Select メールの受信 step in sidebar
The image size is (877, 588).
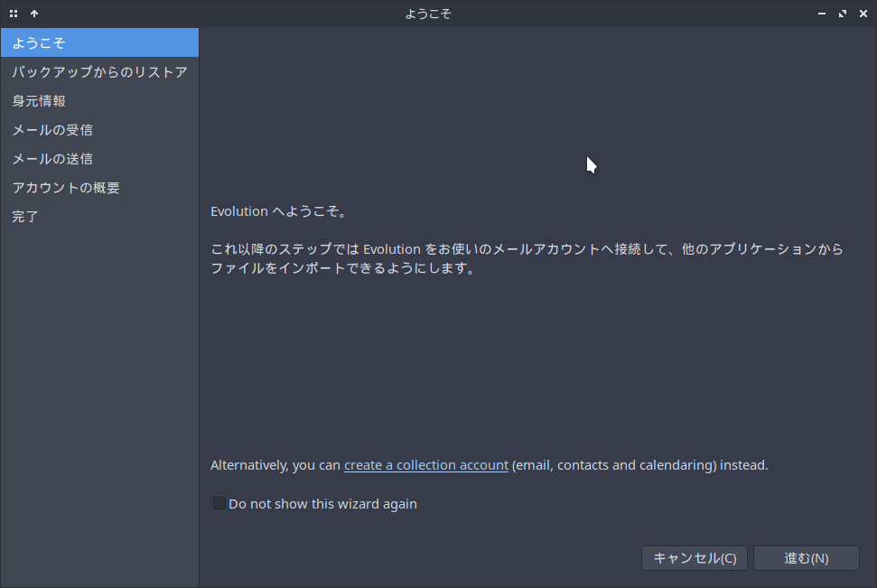[x=99, y=130]
